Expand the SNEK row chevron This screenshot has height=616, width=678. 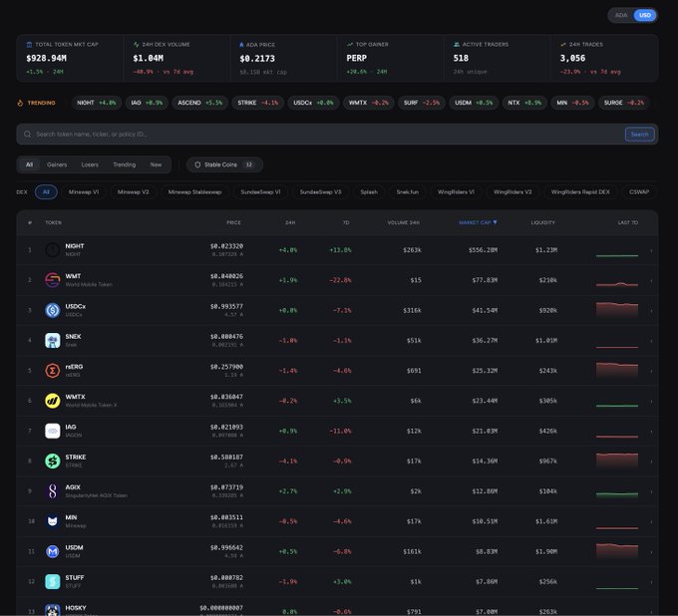pos(651,341)
